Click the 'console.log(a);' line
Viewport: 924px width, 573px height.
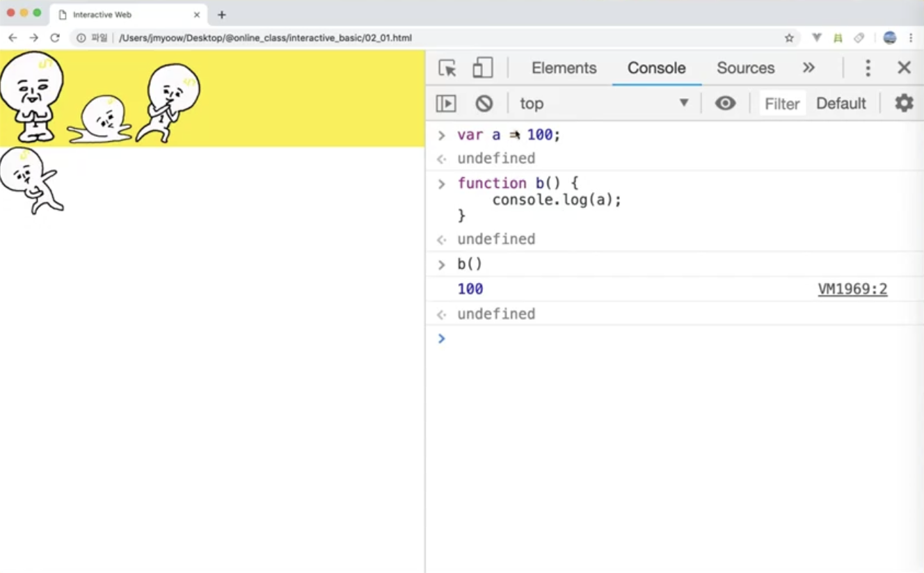point(557,200)
